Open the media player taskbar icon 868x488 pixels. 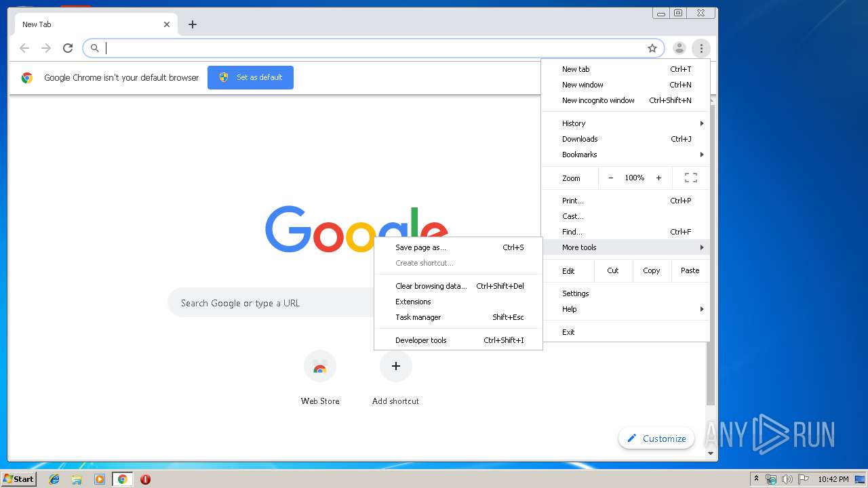click(x=100, y=479)
